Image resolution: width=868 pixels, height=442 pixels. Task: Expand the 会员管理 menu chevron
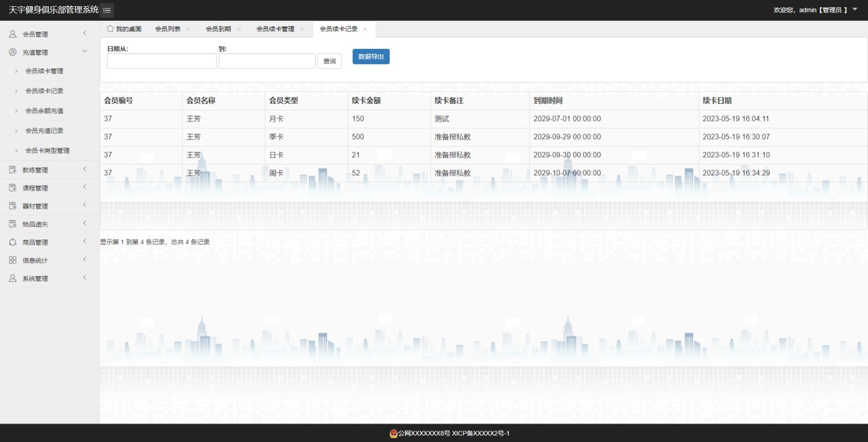click(85, 33)
